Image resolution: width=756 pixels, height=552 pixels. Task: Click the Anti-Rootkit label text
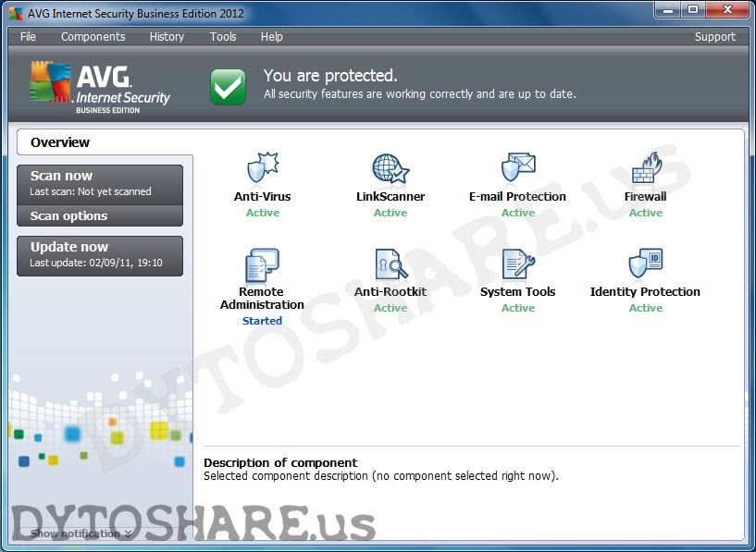390,291
